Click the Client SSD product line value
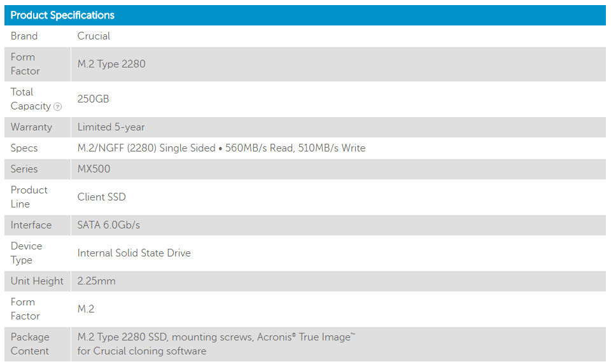611x364 pixels. [102, 197]
